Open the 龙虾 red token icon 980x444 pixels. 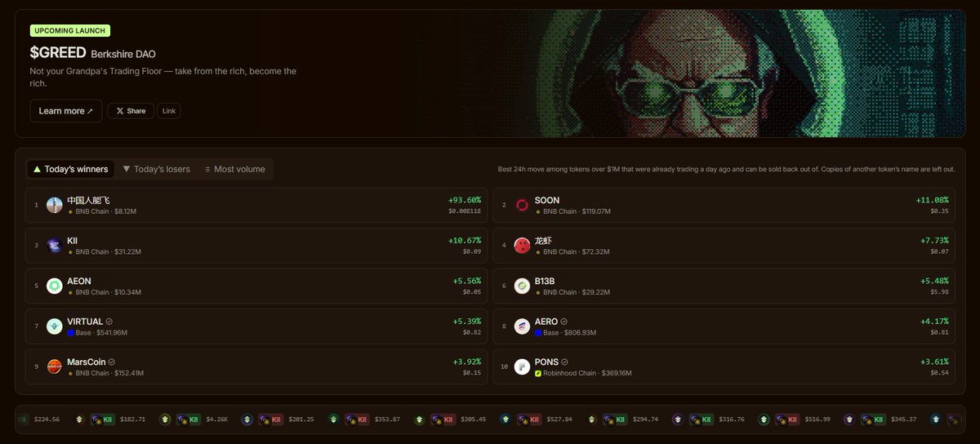[x=523, y=245]
